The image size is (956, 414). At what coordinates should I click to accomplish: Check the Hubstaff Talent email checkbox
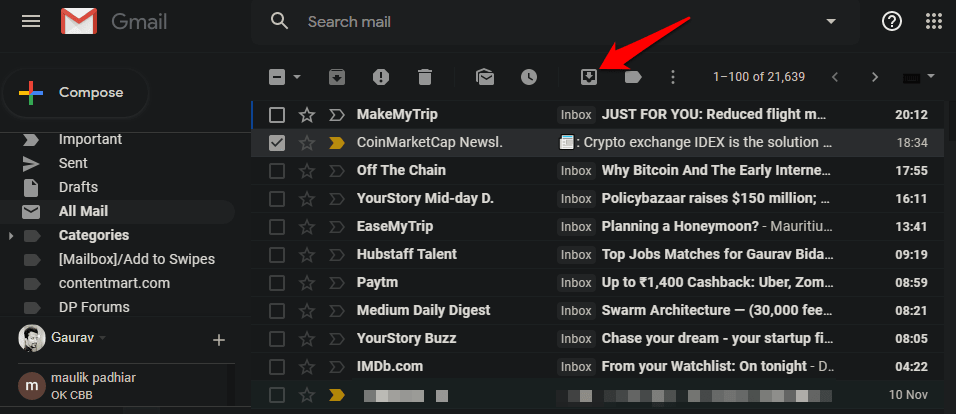click(277, 255)
